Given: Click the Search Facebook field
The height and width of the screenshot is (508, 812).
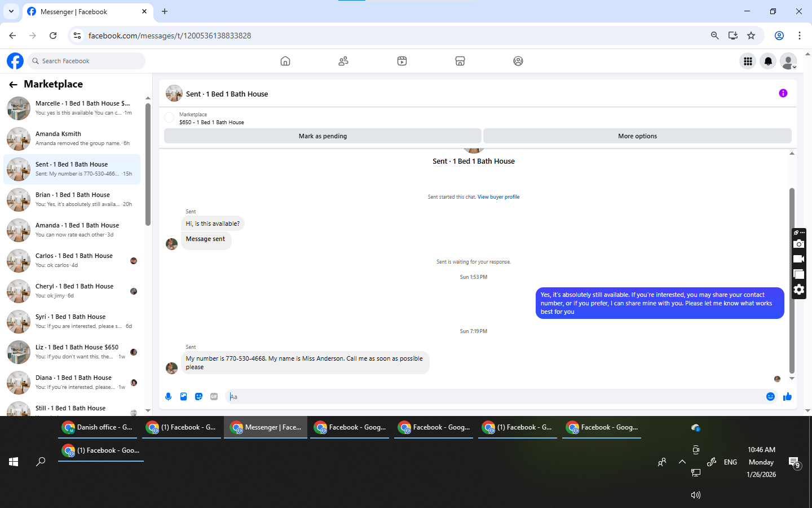Looking at the screenshot, I should (x=86, y=61).
